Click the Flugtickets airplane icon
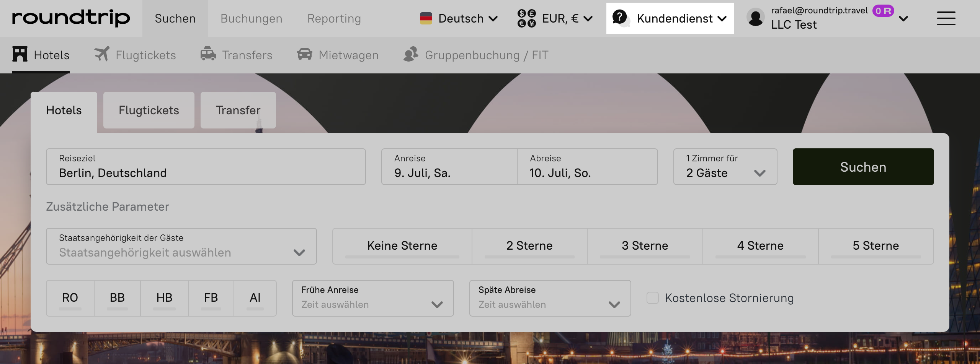The image size is (980, 364). coord(102,54)
